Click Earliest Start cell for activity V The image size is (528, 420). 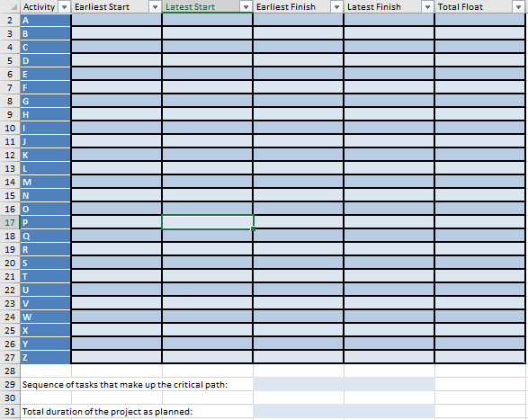(117, 303)
